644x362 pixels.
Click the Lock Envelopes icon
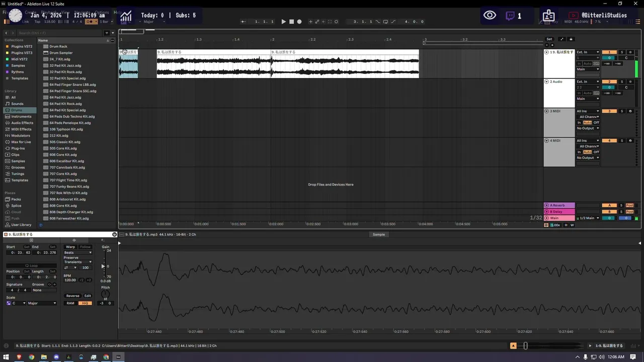pyautogui.click(x=571, y=39)
